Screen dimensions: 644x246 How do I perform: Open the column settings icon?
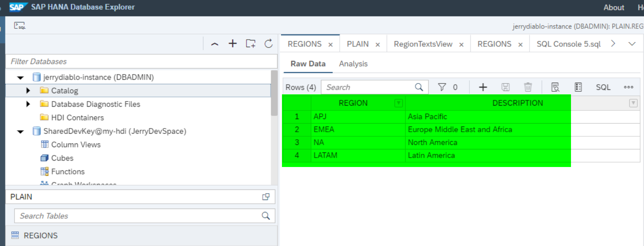coord(578,87)
